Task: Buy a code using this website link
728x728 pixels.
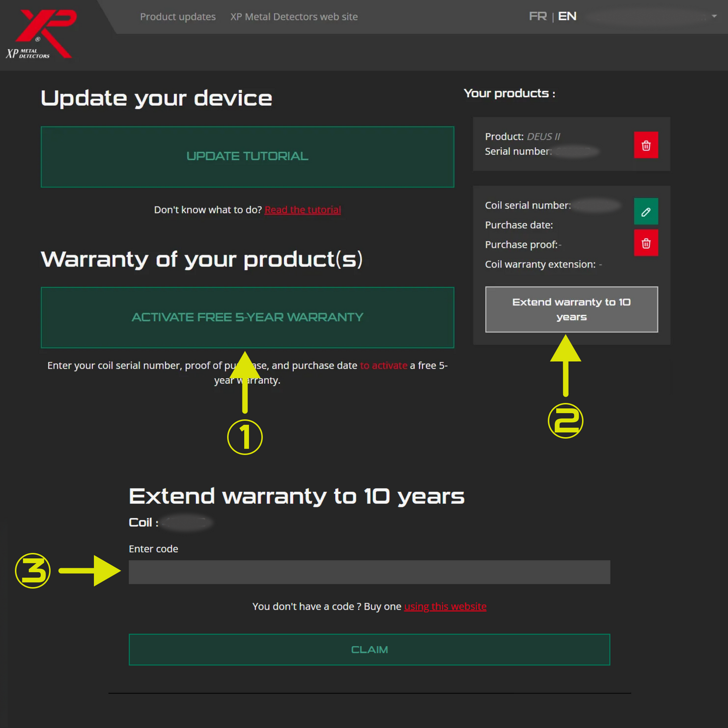Action: [x=445, y=606]
